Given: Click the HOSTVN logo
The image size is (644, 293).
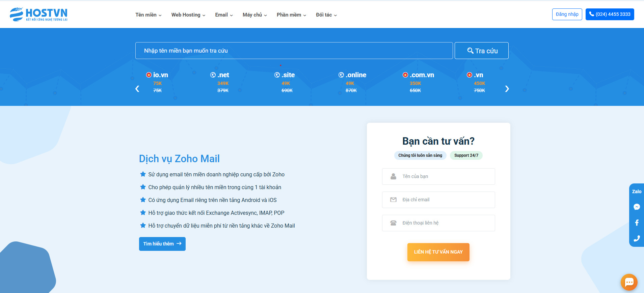Looking at the screenshot, I should [x=38, y=14].
